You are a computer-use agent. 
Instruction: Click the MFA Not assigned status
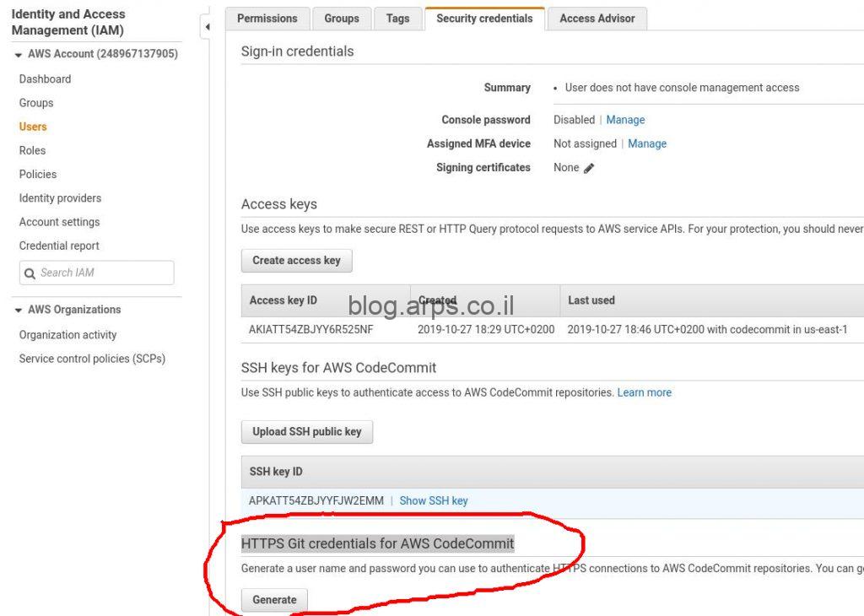click(x=586, y=143)
